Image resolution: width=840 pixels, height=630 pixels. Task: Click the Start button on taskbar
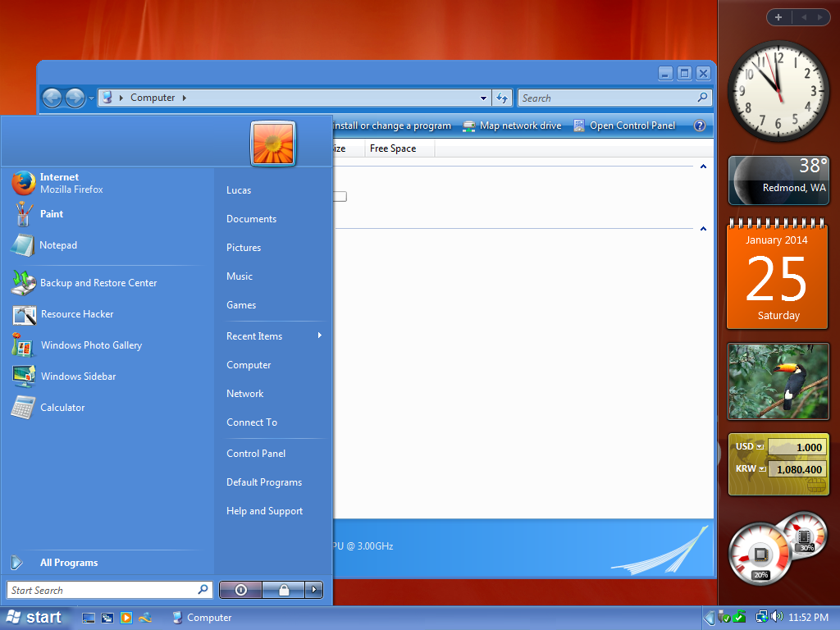(34, 617)
